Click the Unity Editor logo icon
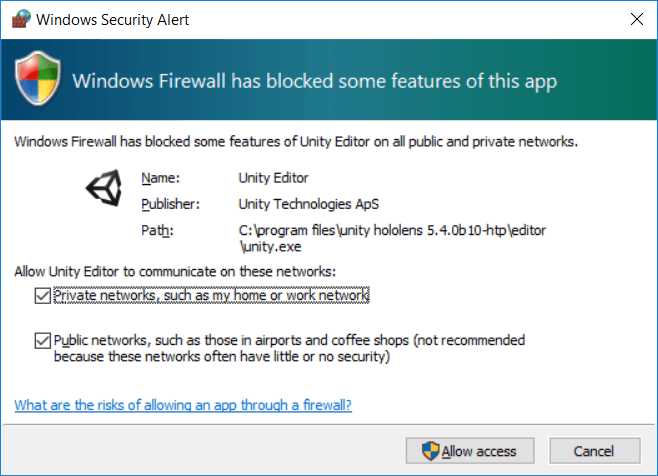Viewport: 658px width, 476px height. (x=103, y=189)
